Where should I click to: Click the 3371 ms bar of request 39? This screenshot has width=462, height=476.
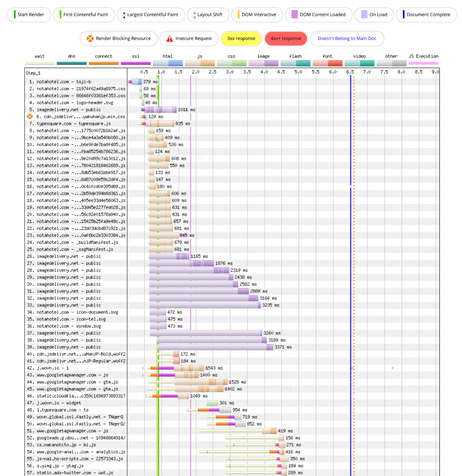pyautogui.click(x=216, y=347)
